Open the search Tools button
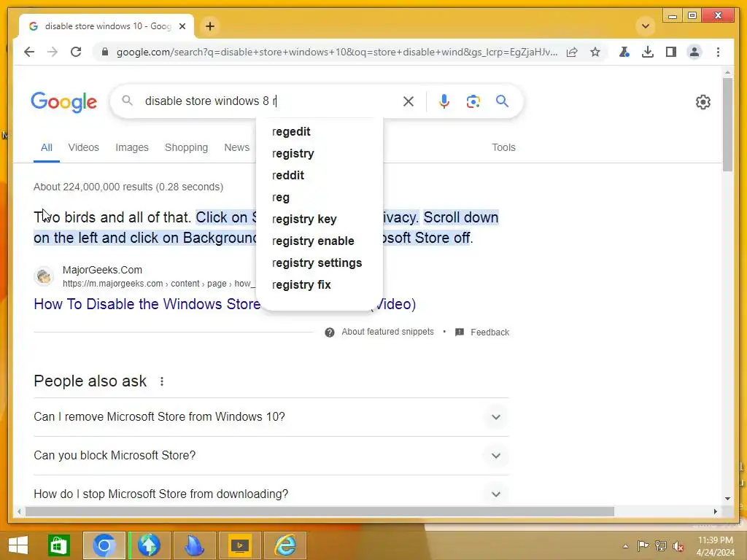 pyautogui.click(x=503, y=147)
